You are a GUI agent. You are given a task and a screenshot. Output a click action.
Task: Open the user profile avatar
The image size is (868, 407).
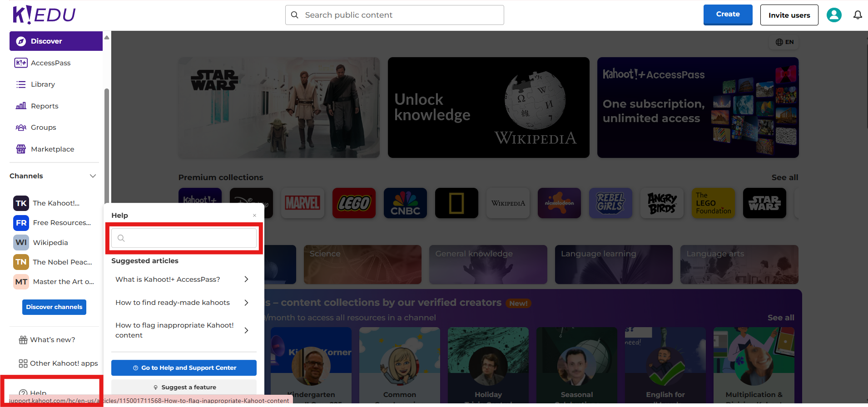coord(833,15)
